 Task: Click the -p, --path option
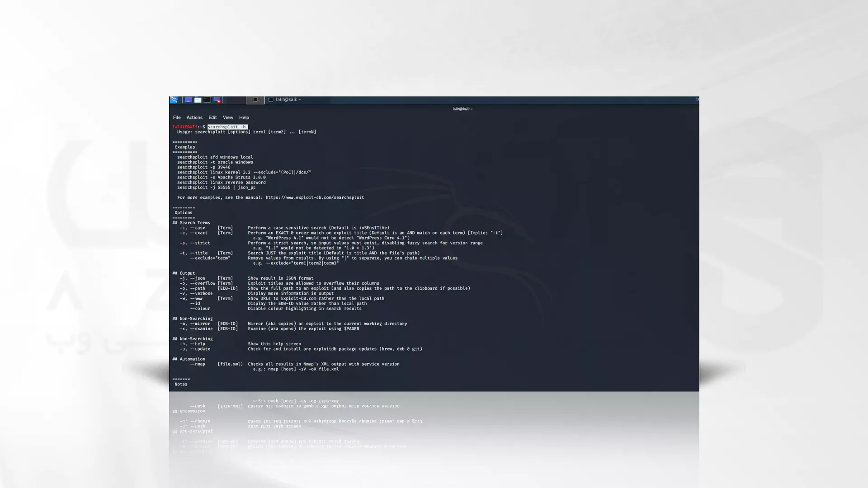click(192, 289)
